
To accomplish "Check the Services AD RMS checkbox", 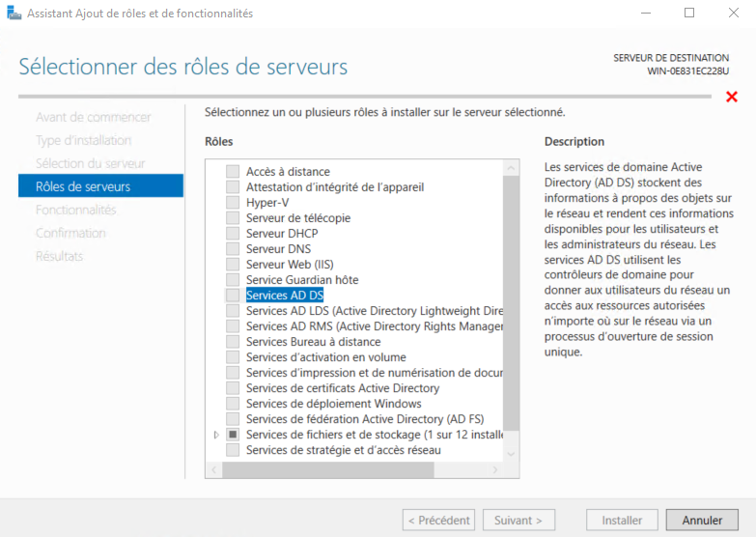I will (233, 325).
